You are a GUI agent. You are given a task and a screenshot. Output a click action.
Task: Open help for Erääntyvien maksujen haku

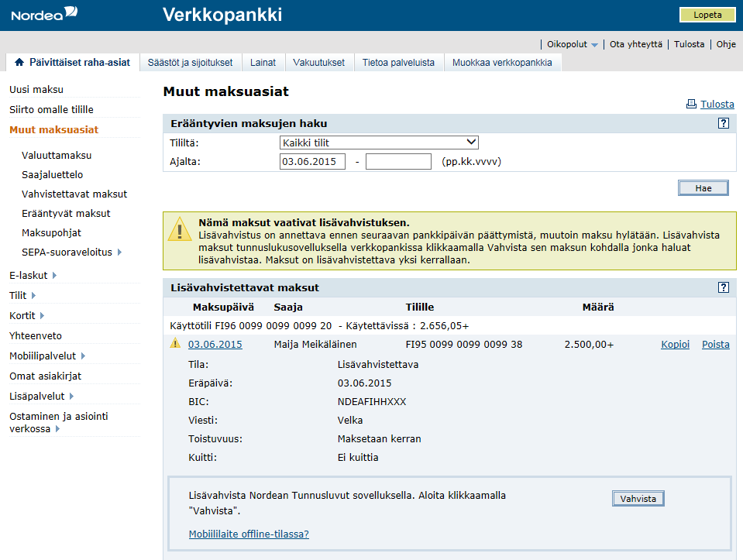point(724,122)
